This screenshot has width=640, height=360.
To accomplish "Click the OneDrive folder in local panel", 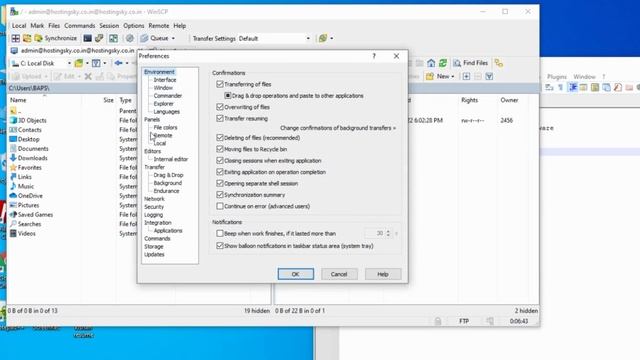I will point(30,196).
